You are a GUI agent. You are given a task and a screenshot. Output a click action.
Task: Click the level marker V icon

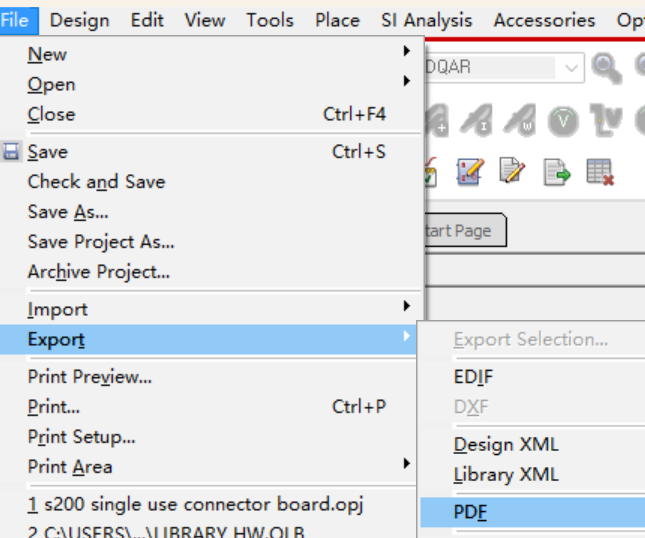606,120
